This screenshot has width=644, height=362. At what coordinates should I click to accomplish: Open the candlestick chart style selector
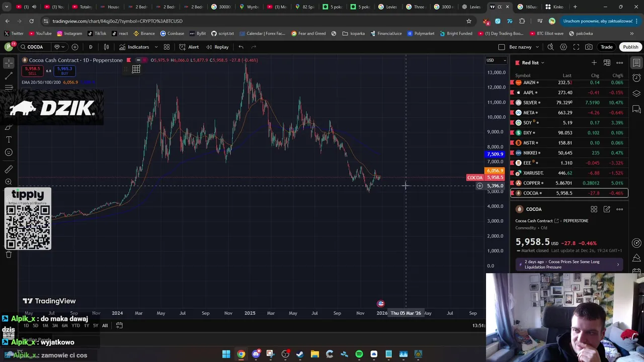106,47
